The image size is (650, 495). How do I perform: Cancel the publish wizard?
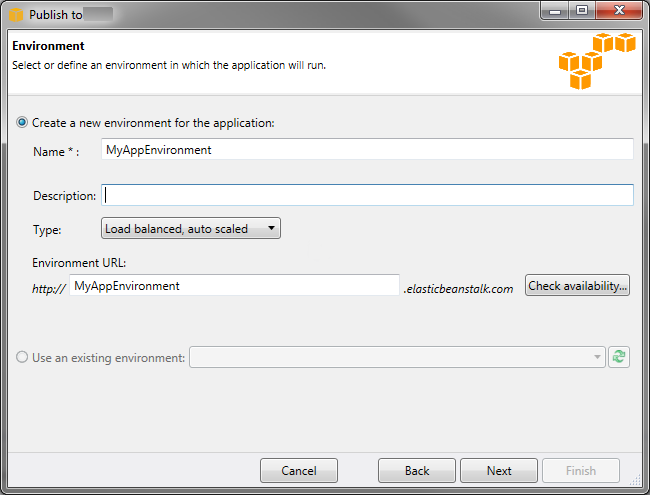[298, 471]
